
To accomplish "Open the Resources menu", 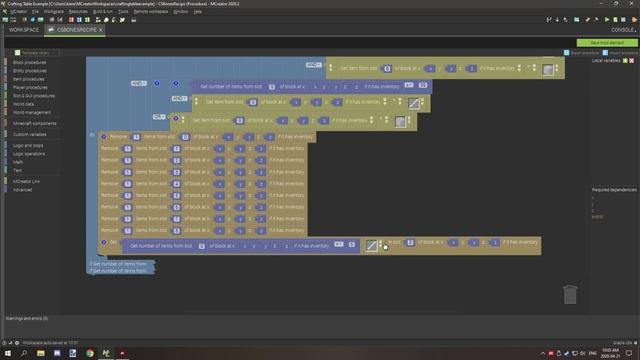I will 78,11.
